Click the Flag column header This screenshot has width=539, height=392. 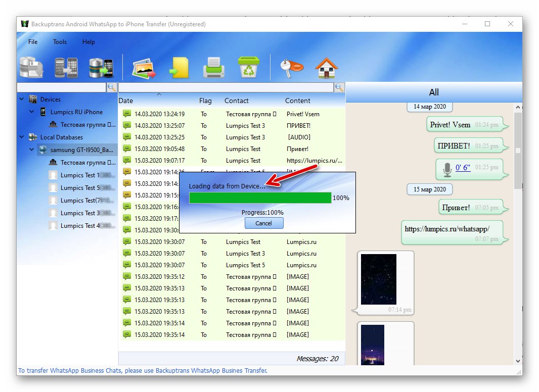pyautogui.click(x=205, y=101)
